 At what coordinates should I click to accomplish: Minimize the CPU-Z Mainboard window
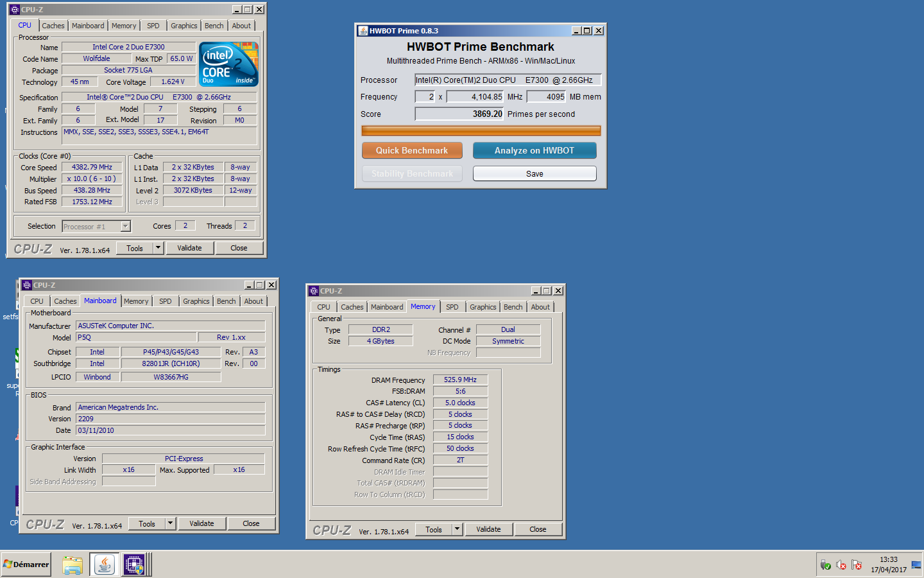click(249, 285)
